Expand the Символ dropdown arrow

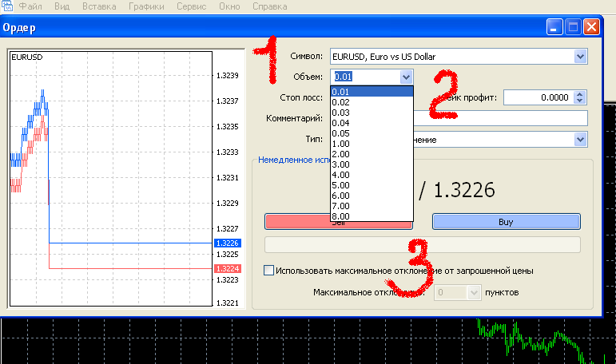(580, 57)
